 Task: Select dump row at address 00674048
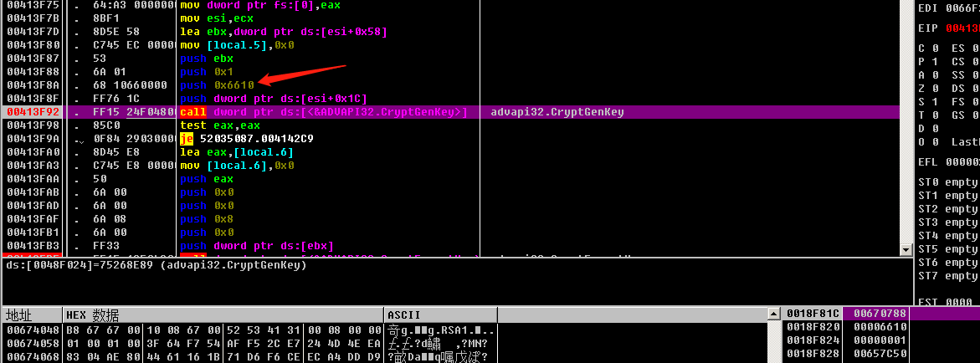point(33,330)
